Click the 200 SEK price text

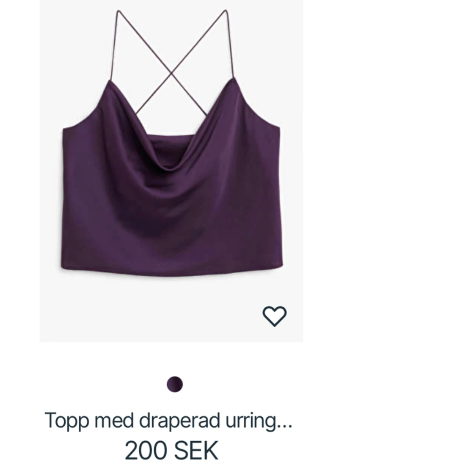click(x=171, y=451)
